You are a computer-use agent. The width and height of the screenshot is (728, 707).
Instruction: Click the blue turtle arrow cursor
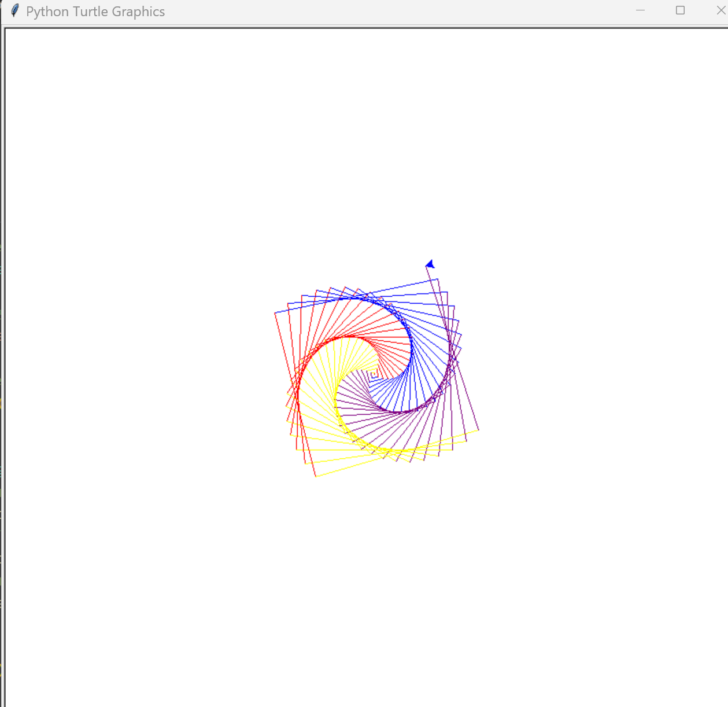[x=430, y=264]
